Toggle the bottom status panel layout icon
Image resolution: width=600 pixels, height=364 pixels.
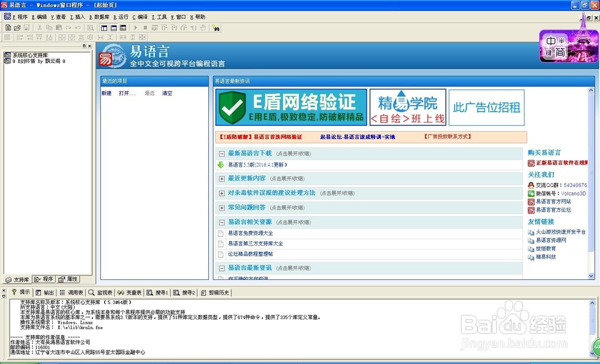pyautogui.click(x=113, y=28)
